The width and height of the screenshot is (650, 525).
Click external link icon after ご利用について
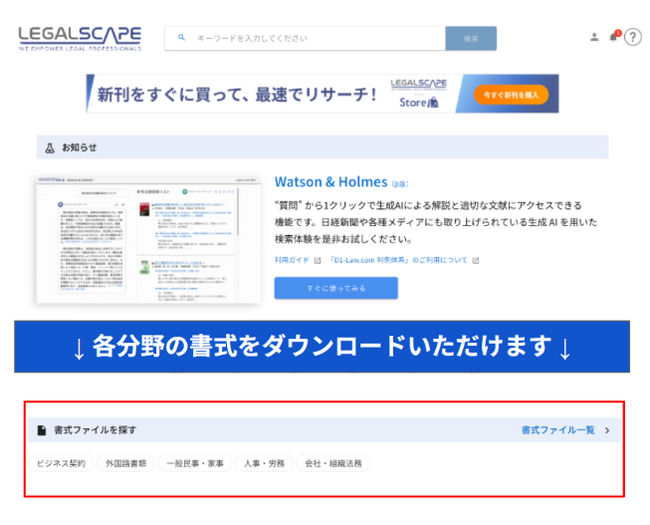pyautogui.click(x=476, y=260)
